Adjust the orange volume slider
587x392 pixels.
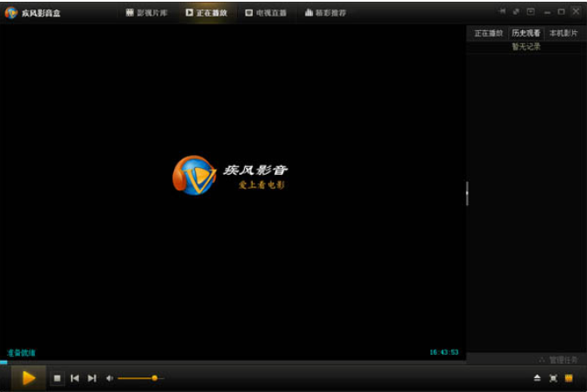point(141,378)
